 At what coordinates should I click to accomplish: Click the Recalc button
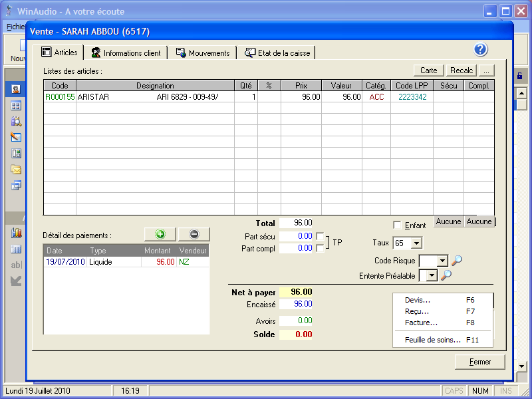(x=461, y=70)
